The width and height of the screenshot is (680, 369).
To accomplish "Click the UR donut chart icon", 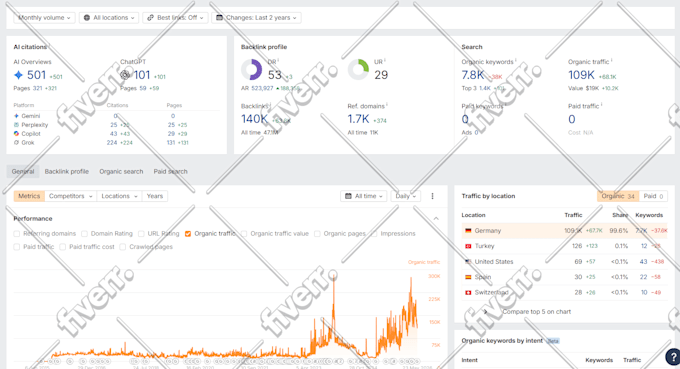I will (x=358, y=69).
